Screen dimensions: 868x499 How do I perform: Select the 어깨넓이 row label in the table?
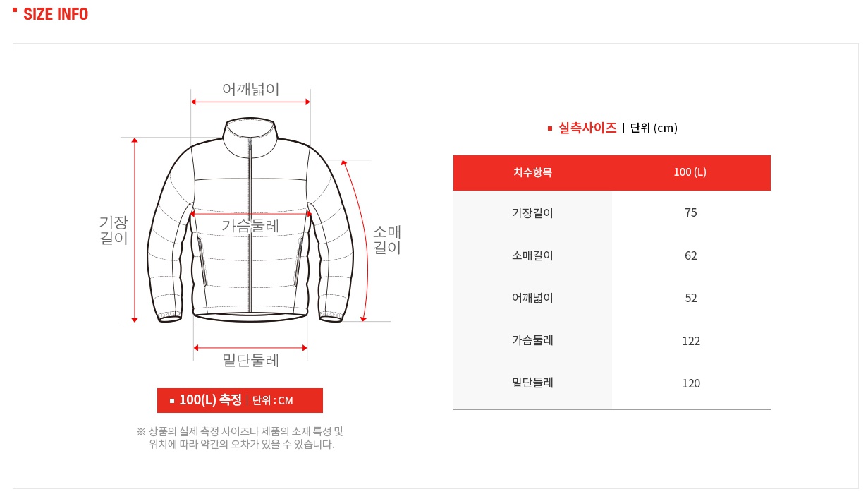(532, 298)
